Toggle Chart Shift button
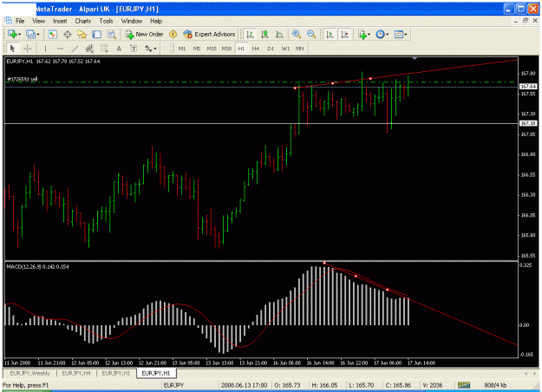Screen dimensions: 542x392 click(x=344, y=34)
